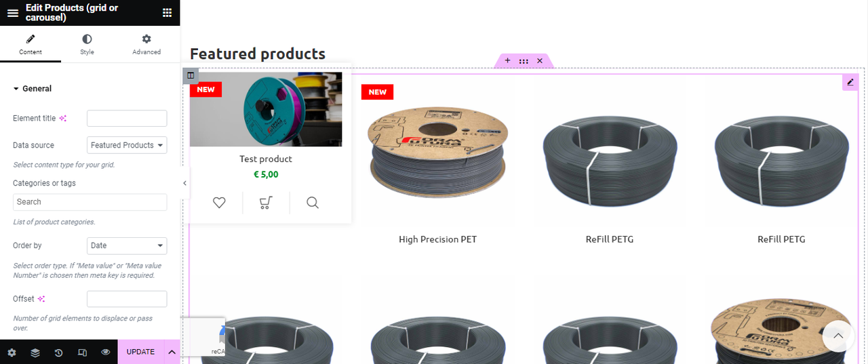Click the edit column handle icon
Screen dimensions: 868x364
[x=191, y=75]
